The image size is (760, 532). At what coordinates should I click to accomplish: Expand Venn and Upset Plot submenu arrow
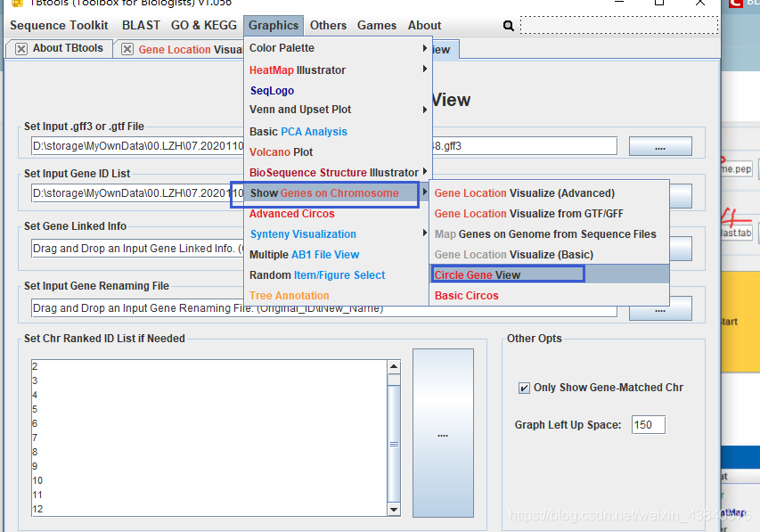point(425,110)
